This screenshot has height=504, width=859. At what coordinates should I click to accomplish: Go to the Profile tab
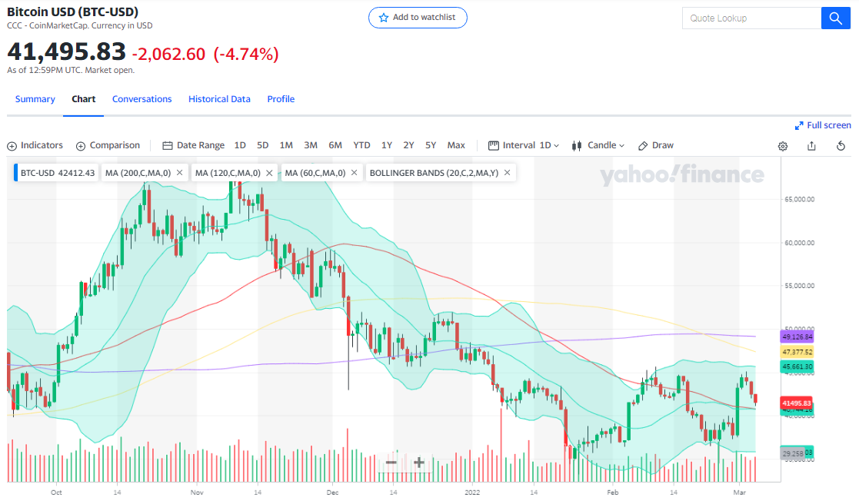[281, 99]
